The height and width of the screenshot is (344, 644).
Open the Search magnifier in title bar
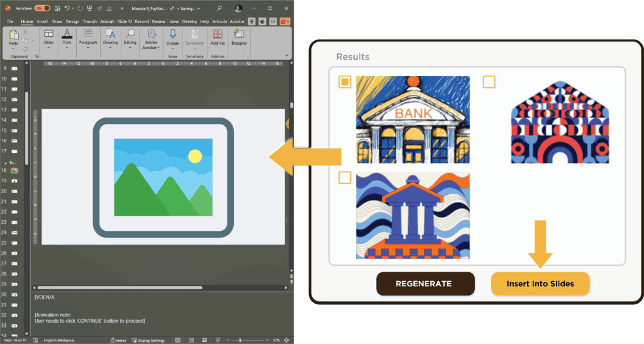219,8
